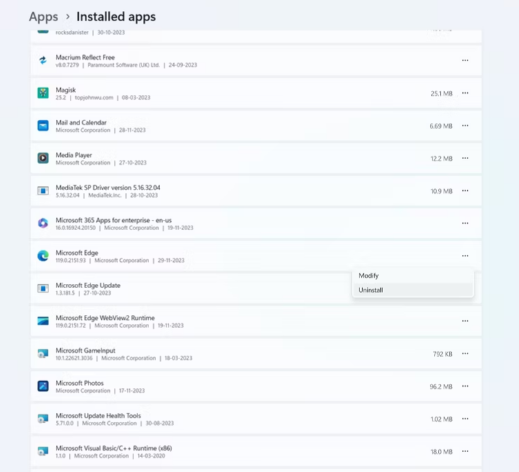Screen dimensions: 519x472
Task: Click the Edge WebView2 Runtime icon
Action: coord(43,321)
